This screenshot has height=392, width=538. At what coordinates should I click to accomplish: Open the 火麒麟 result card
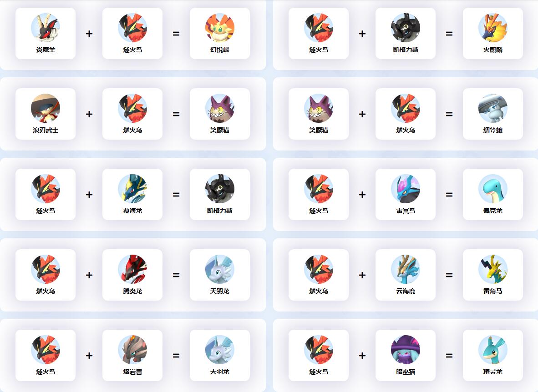(492, 34)
